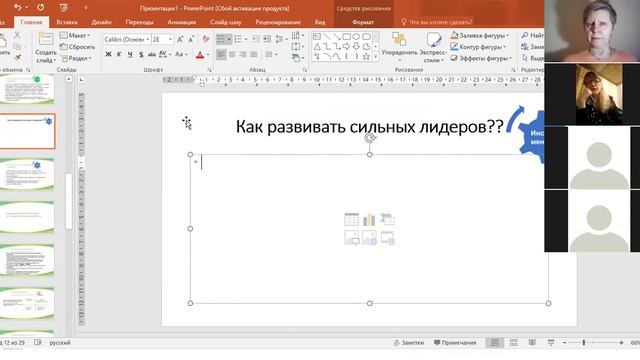Click the Insert Chart placeholder icon

[369, 220]
